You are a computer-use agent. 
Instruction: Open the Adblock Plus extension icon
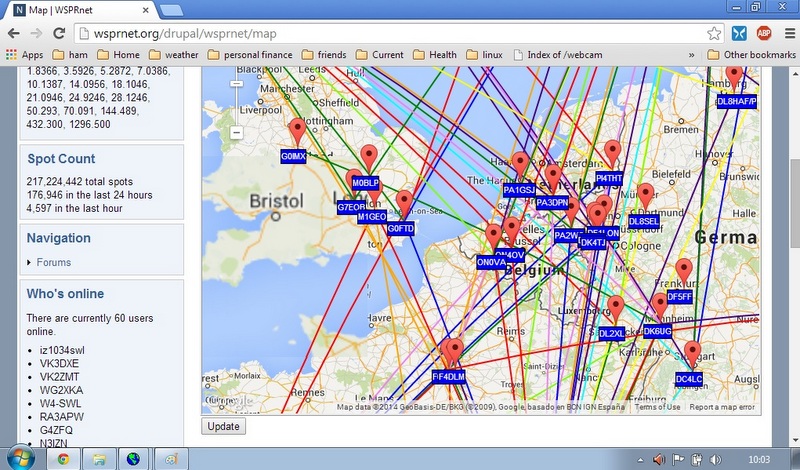pos(763,33)
